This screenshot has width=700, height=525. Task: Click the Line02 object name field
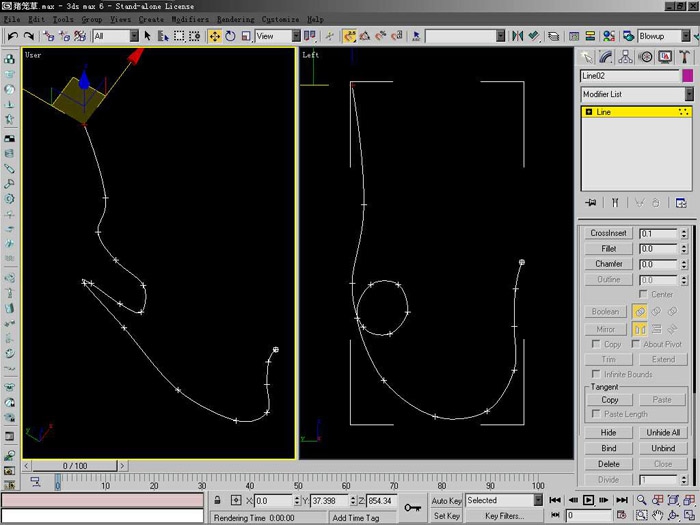tap(629, 75)
